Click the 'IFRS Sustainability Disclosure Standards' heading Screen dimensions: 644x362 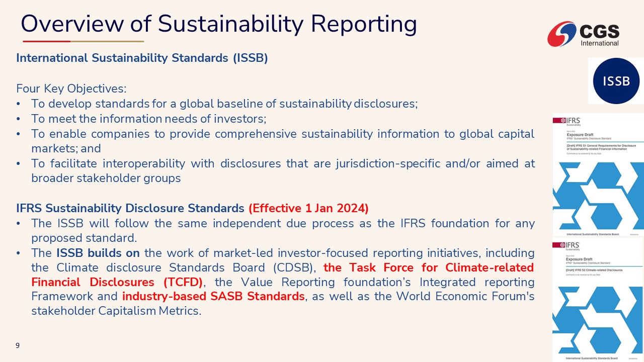click(x=130, y=208)
